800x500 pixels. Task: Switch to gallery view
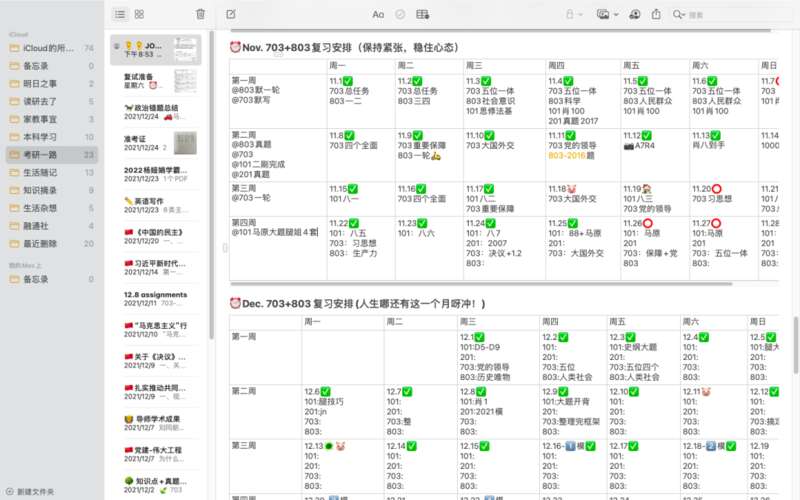(x=139, y=14)
